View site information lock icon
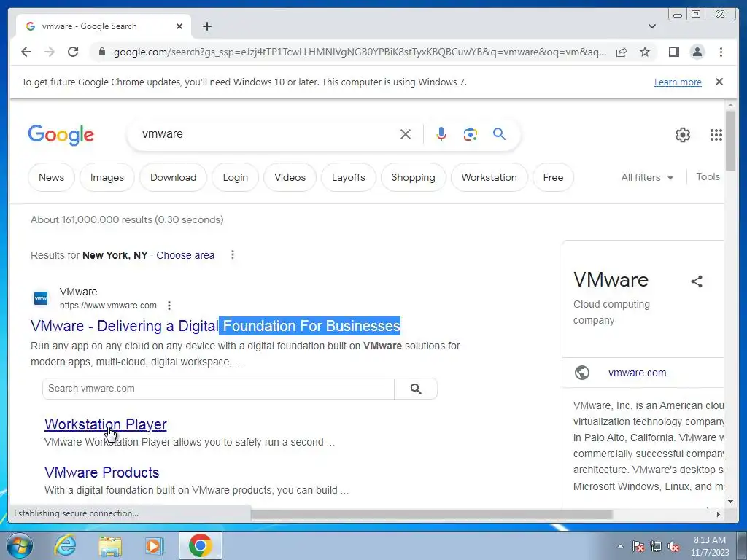Screen dimensions: 747x560 [x=101, y=52]
